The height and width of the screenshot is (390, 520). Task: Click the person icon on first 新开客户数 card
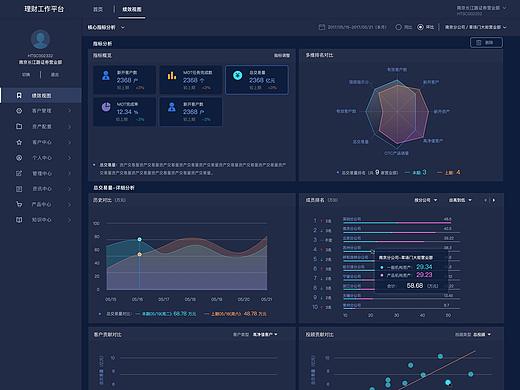point(106,76)
